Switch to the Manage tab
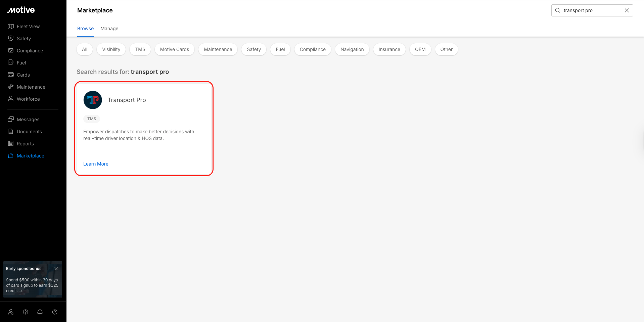 (109, 29)
